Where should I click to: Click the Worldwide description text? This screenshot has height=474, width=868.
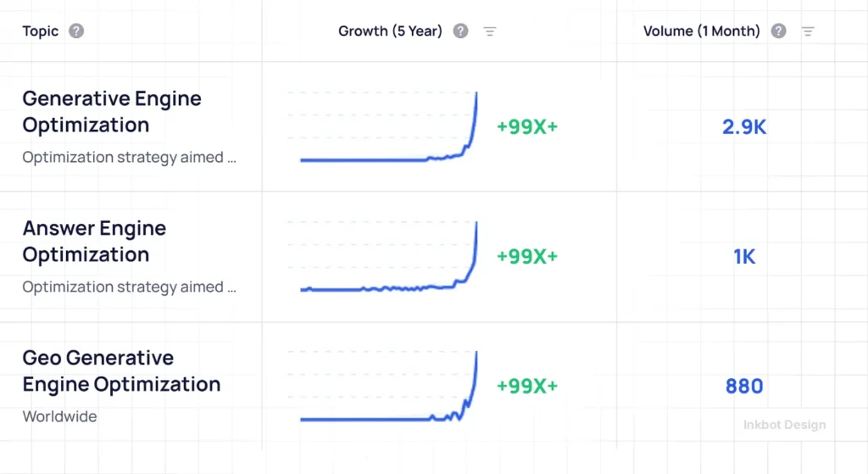(59, 416)
